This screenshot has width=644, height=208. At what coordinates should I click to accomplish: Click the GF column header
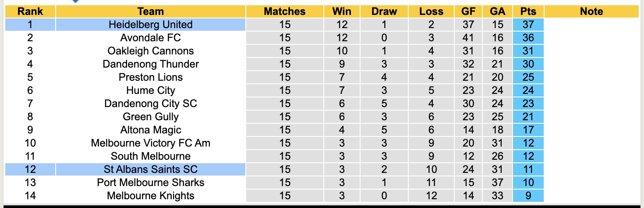point(468,11)
